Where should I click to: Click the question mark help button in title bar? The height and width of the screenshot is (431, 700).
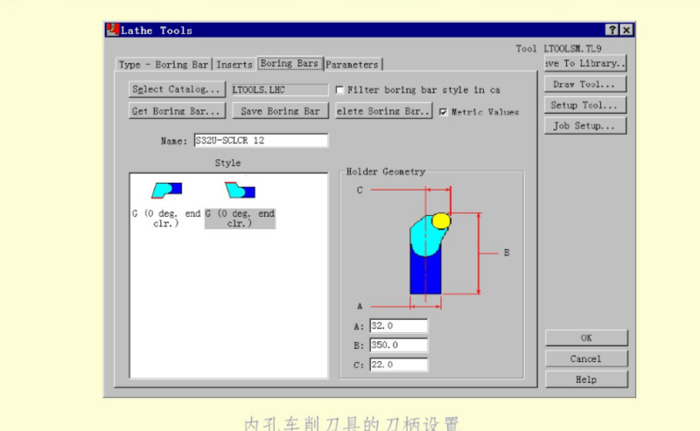612,31
